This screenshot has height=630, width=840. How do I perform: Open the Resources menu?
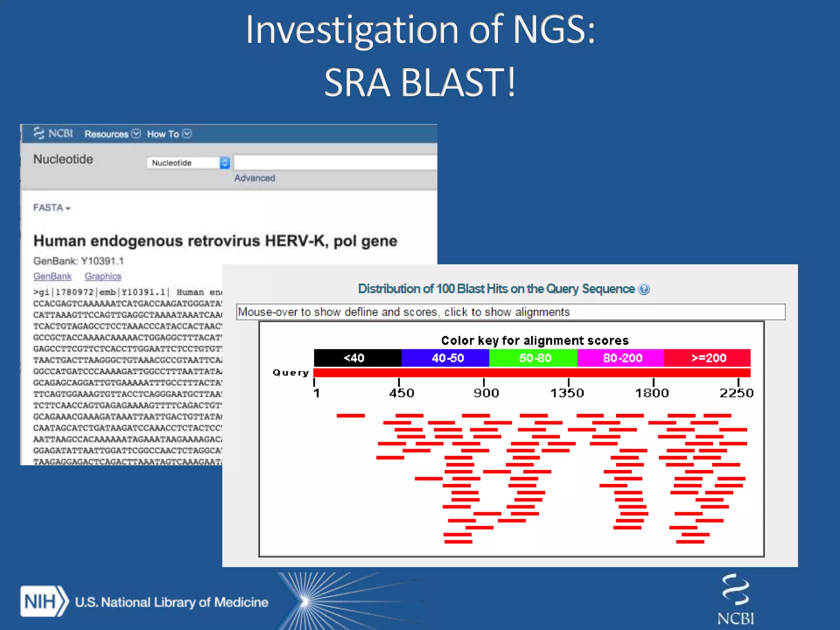point(107,134)
